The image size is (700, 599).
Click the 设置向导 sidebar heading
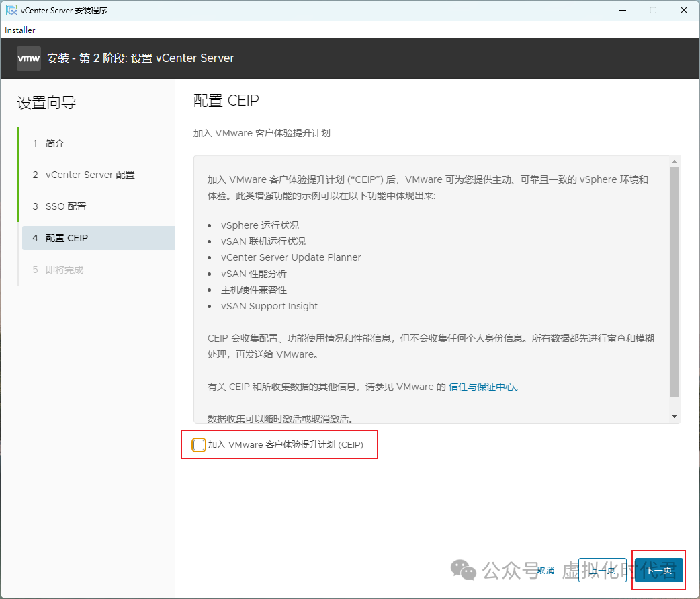46,103
